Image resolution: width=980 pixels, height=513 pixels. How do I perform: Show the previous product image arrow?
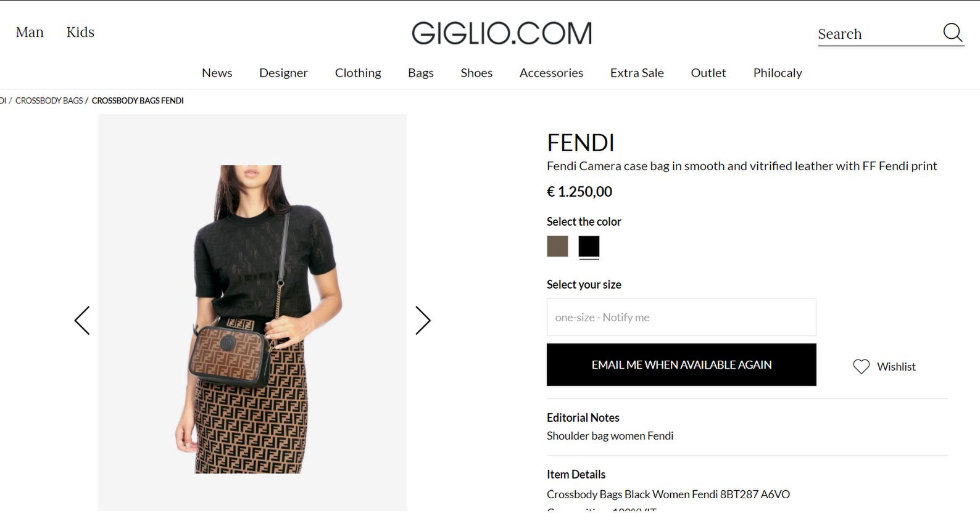tap(82, 321)
